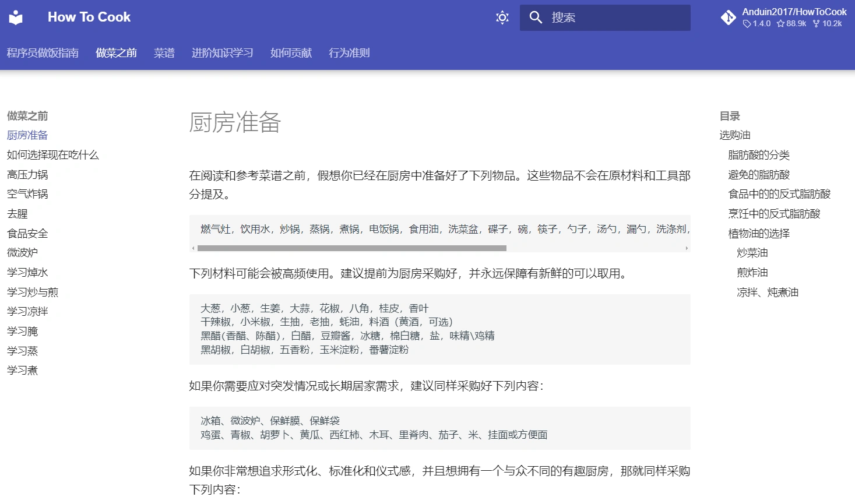Click the magnifier search icon
The width and height of the screenshot is (855, 504).
pyautogui.click(x=535, y=17)
